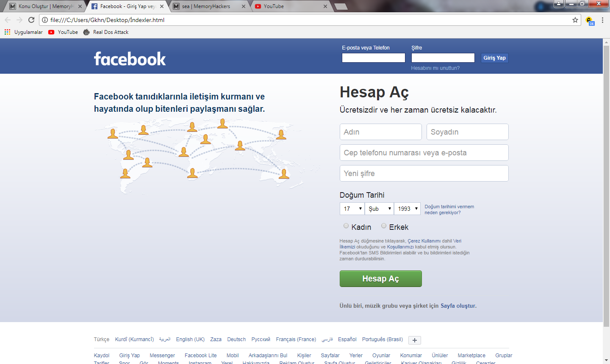Screen dimensions: 610x364
Task: Focus the Yeni şifre field
Action: pos(424,173)
